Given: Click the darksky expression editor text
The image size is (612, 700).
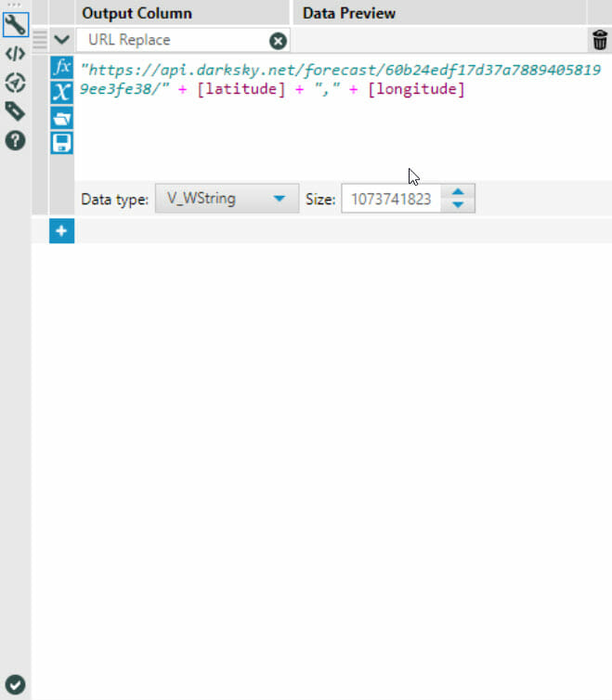Looking at the screenshot, I should pos(340,80).
